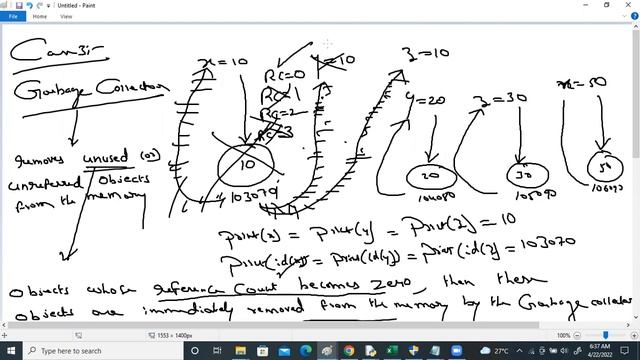Viewport: 640px width, 360px height.
Task: Click the scroll left arrow
Action: [x=4, y=325]
